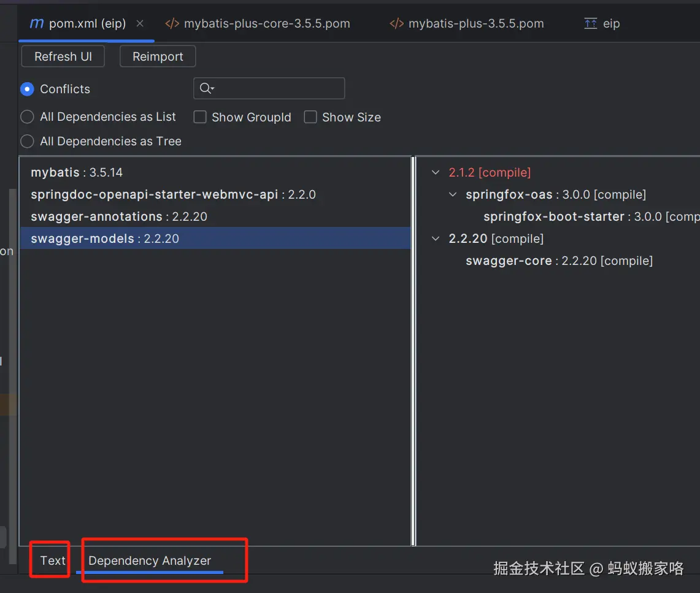Select swagger-models : 2.2.20 row
Viewport: 700px width, 593px height.
coord(215,239)
